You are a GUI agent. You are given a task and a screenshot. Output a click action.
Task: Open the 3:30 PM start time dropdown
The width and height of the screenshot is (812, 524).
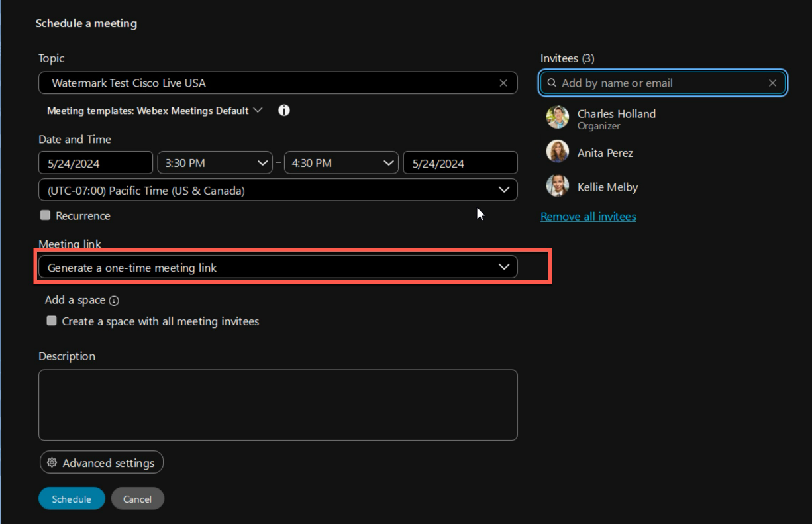tap(215, 163)
